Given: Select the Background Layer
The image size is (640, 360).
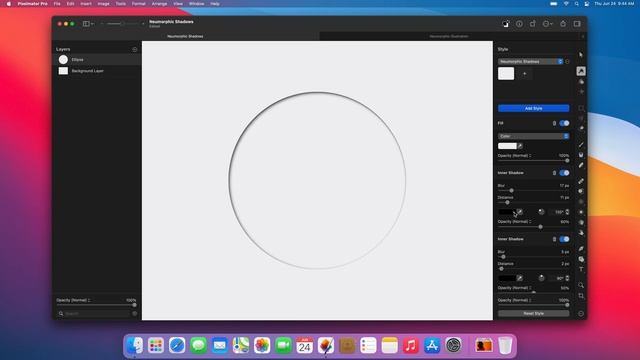Looking at the screenshot, I should click(97, 71).
